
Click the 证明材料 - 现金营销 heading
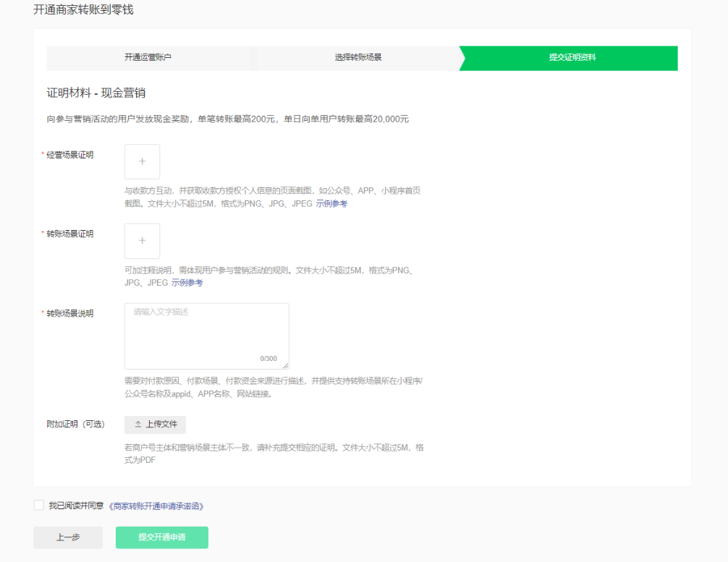coord(96,93)
